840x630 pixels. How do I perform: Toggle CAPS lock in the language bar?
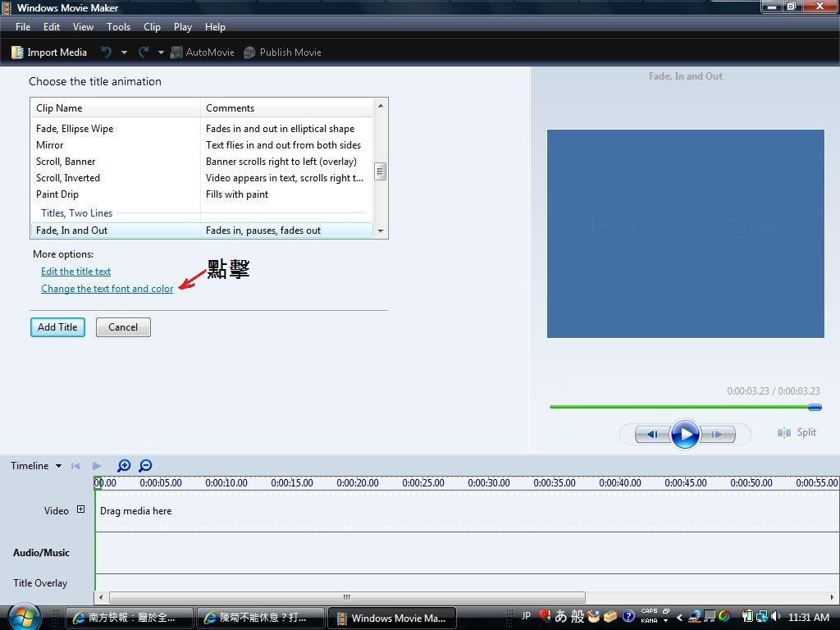point(649,611)
